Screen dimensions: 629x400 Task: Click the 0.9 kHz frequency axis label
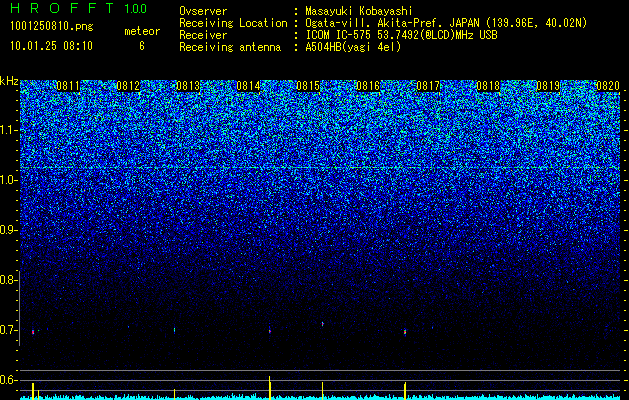coord(7,230)
